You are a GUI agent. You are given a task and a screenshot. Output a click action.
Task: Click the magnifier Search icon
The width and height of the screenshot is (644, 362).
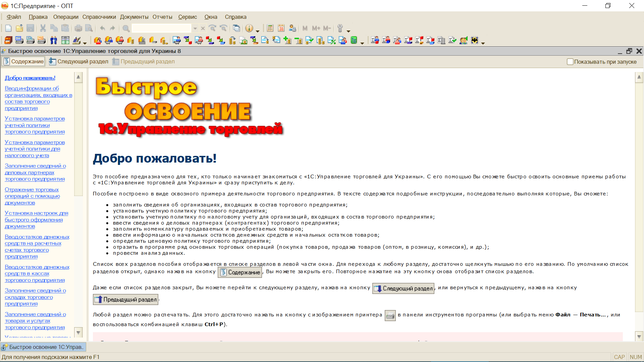click(126, 28)
